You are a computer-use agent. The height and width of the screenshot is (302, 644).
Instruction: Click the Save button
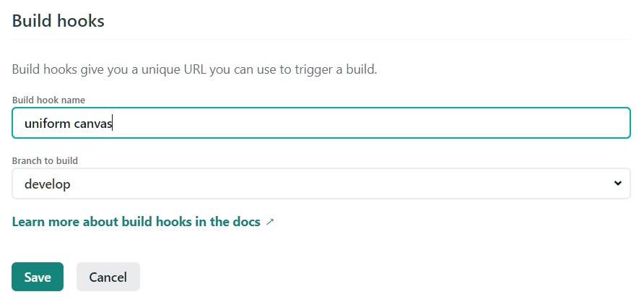click(38, 277)
